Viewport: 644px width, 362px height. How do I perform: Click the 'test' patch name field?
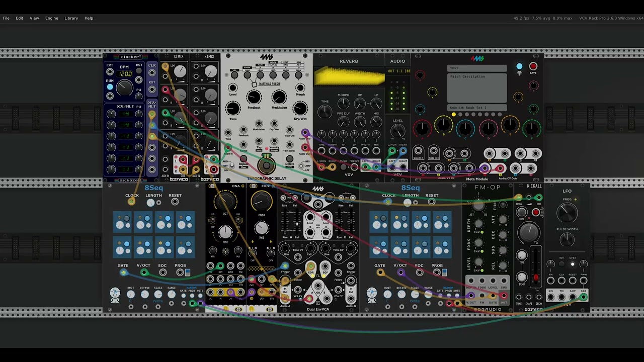pos(477,68)
